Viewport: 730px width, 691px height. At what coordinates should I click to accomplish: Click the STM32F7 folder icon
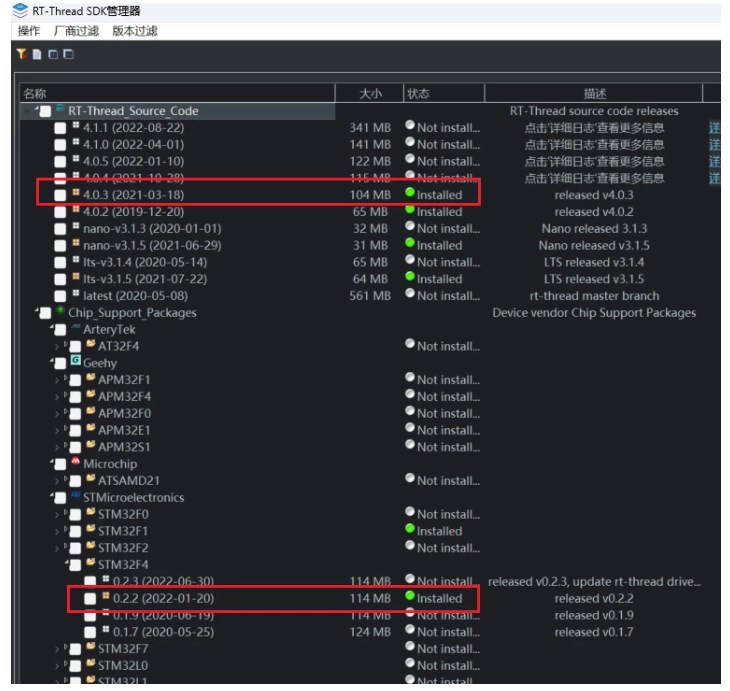tap(91, 646)
